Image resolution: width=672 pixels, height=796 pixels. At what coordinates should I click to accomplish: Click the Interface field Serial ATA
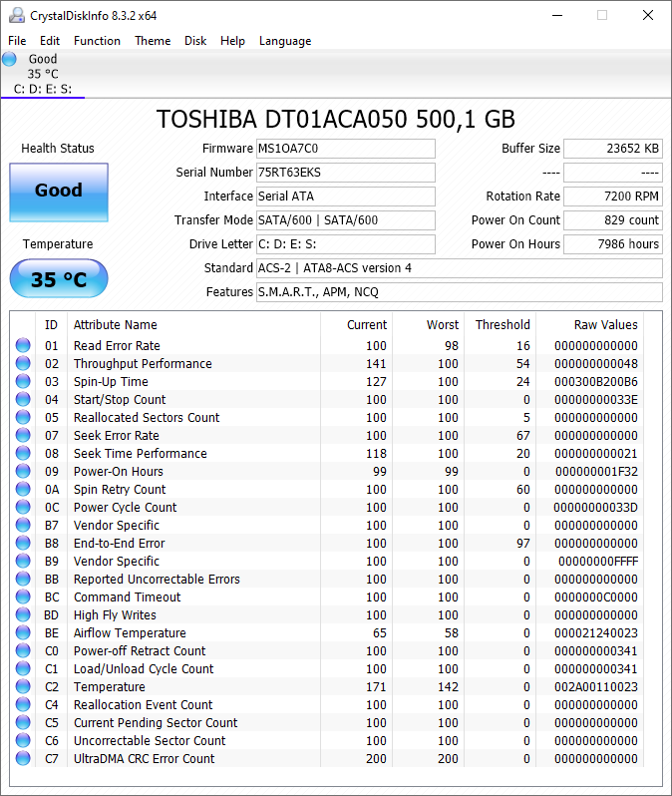coord(346,196)
